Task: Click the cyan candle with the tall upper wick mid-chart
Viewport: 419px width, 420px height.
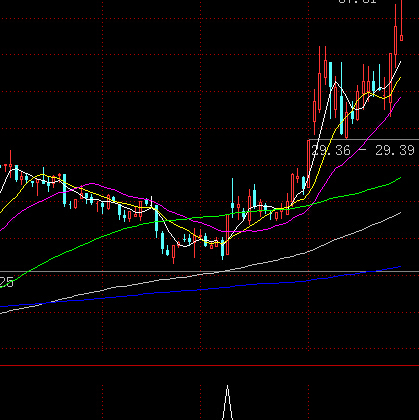Action: pyautogui.click(x=233, y=198)
